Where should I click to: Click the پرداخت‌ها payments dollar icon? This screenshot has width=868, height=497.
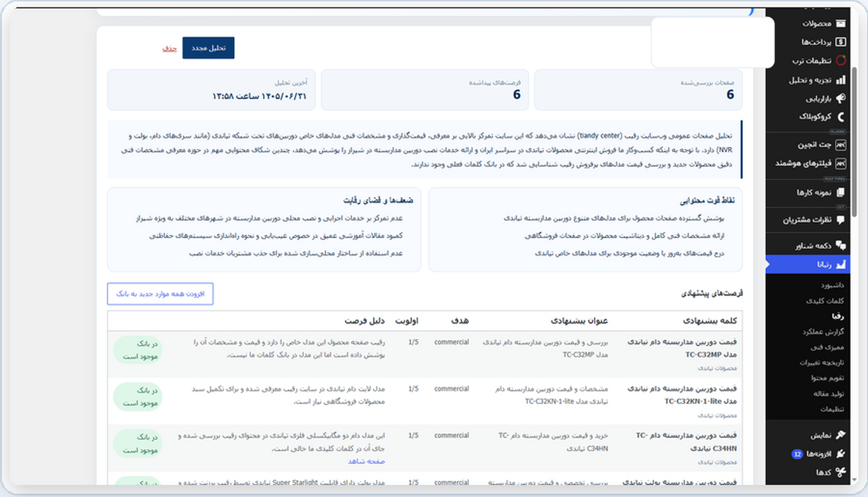tap(841, 42)
